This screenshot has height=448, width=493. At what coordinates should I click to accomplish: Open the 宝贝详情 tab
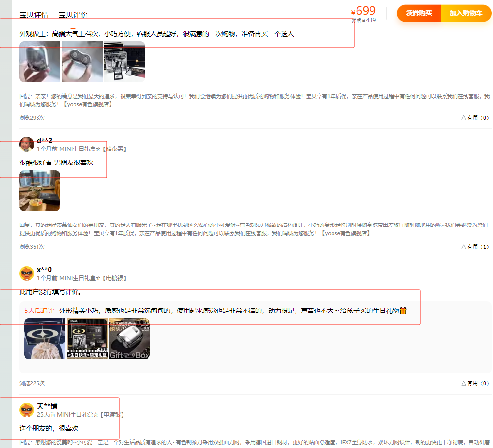(x=34, y=15)
